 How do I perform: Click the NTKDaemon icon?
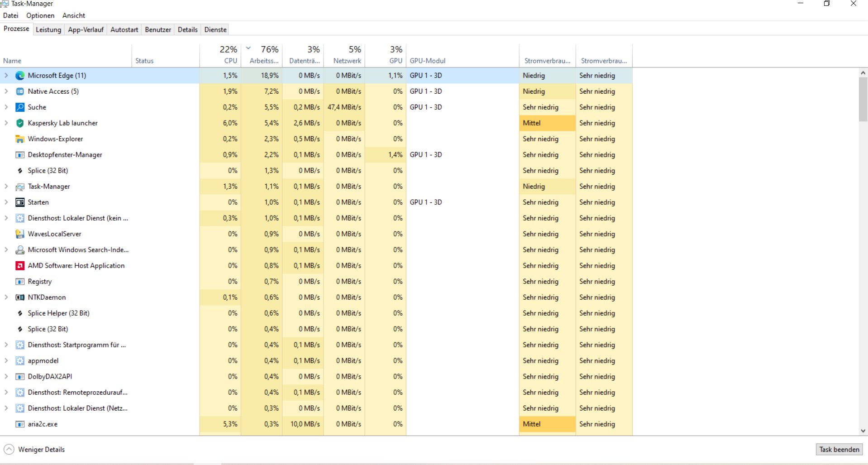(20, 297)
